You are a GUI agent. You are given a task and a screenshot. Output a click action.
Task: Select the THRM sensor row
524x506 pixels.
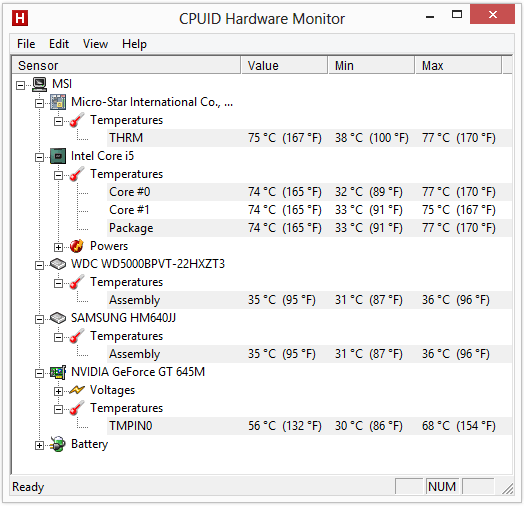[x=309, y=138]
